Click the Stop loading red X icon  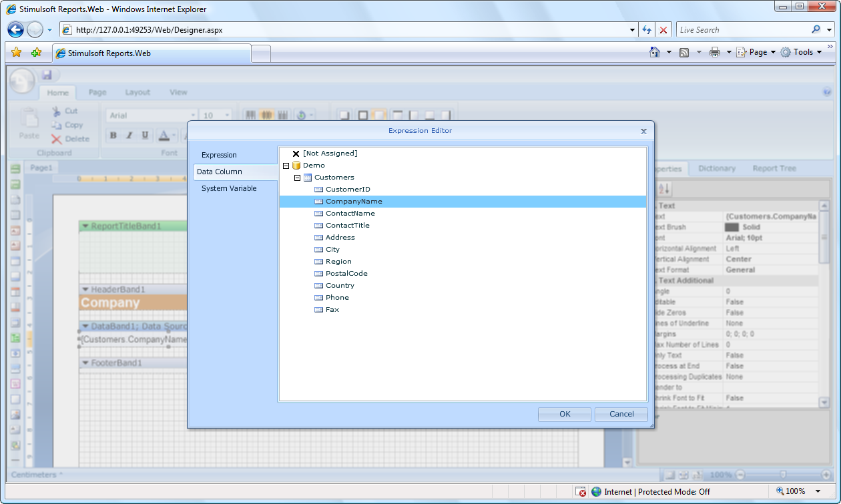pos(663,30)
